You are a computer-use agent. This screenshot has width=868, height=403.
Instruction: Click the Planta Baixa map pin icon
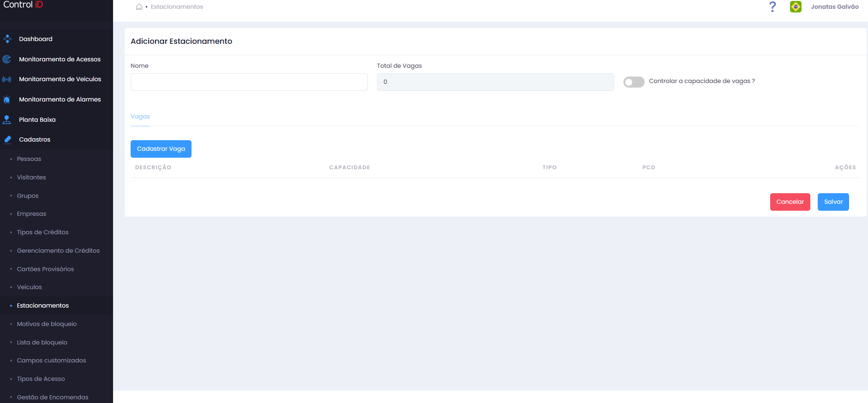click(x=7, y=120)
